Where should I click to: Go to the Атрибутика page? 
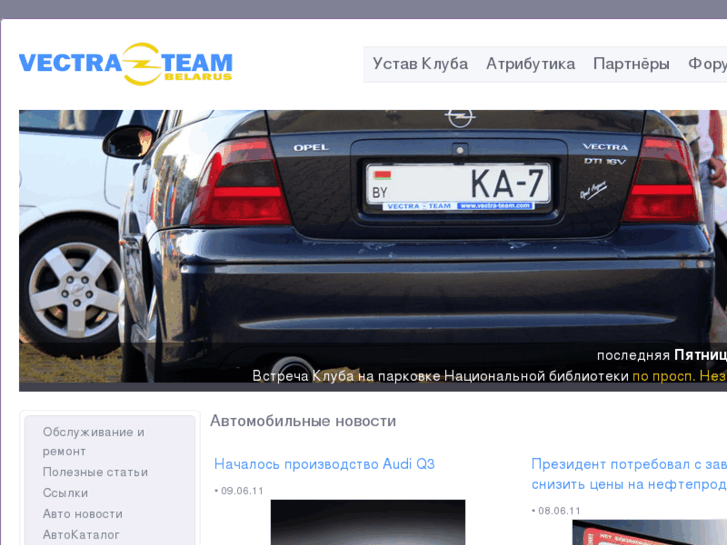530,64
